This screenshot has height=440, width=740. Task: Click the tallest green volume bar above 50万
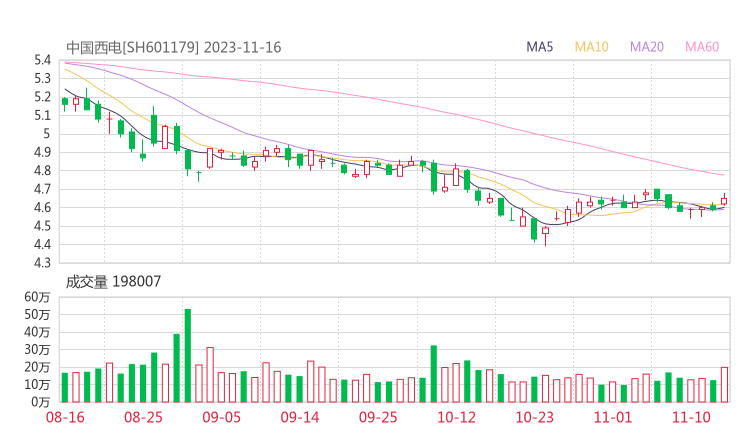pyautogui.click(x=188, y=355)
